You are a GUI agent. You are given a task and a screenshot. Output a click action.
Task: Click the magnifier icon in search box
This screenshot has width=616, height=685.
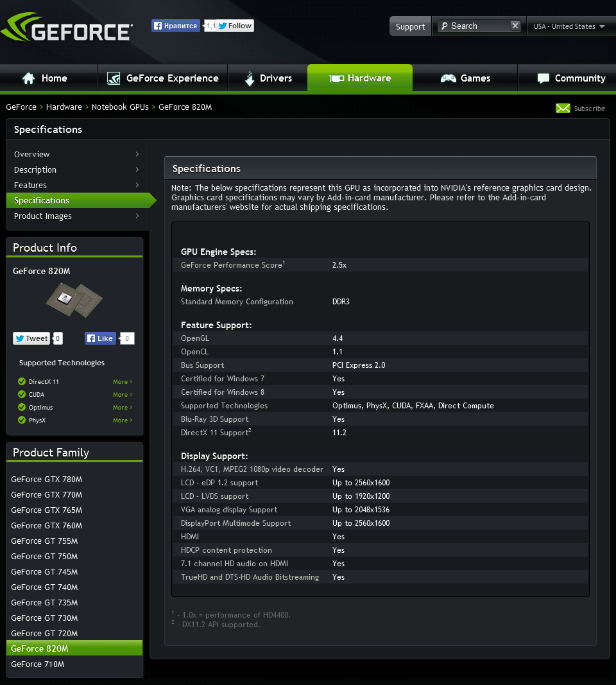click(x=445, y=26)
